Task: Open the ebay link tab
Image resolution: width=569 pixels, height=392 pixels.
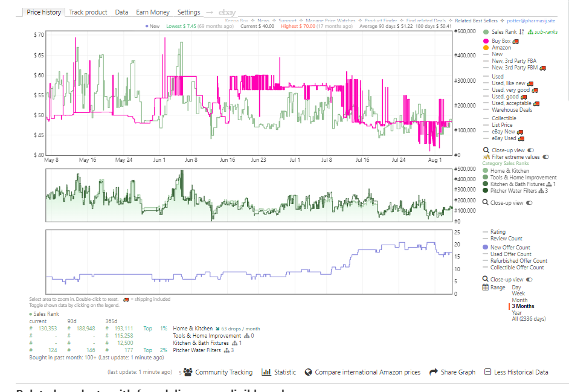Action: pyautogui.click(x=227, y=12)
